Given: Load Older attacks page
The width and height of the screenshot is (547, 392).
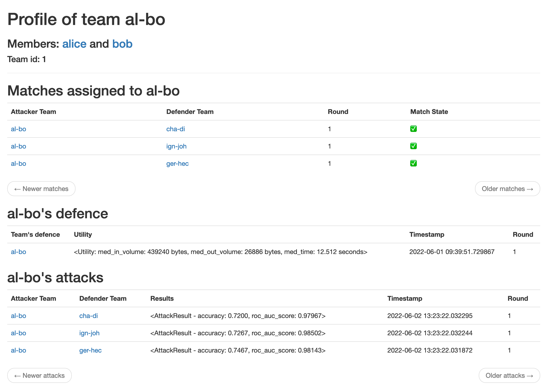Looking at the screenshot, I should [x=509, y=375].
